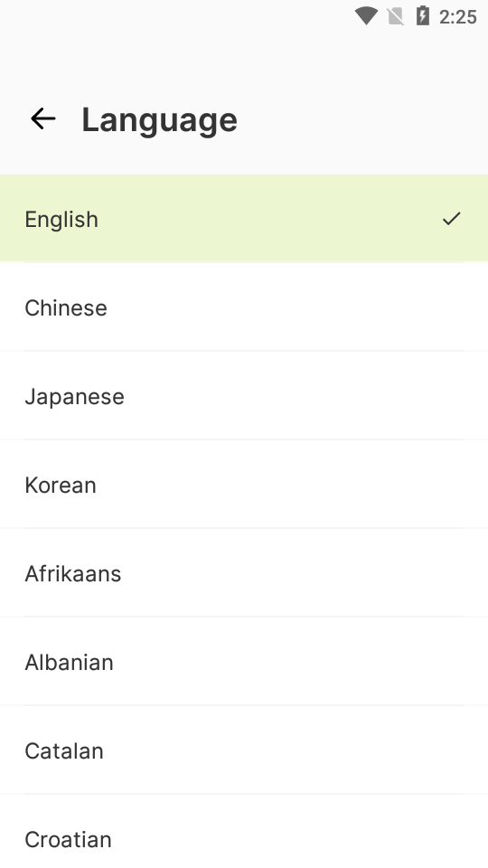
Task: Select the Croatian language row
Action: coord(244,832)
